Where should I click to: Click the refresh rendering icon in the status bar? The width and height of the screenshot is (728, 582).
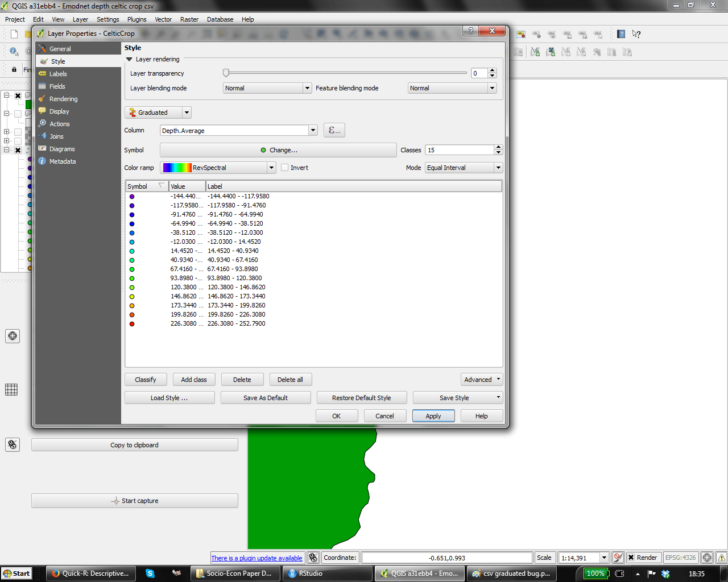(x=617, y=558)
